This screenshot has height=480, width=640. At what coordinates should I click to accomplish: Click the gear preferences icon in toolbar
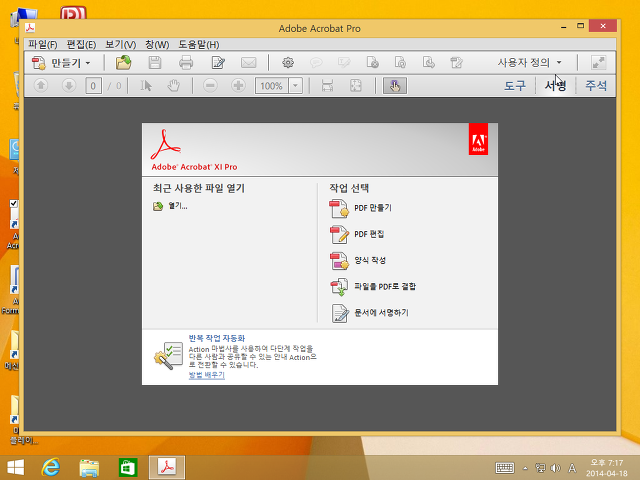tap(288, 63)
